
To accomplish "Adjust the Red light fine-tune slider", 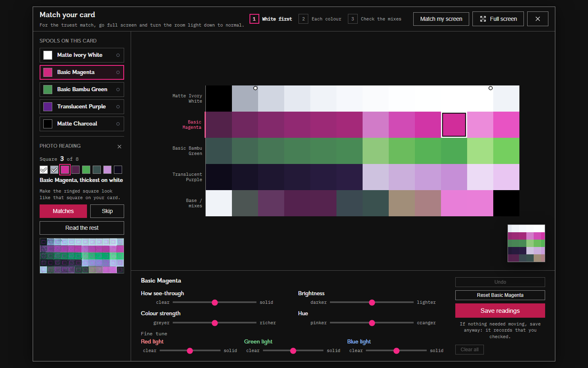I will click(190, 351).
